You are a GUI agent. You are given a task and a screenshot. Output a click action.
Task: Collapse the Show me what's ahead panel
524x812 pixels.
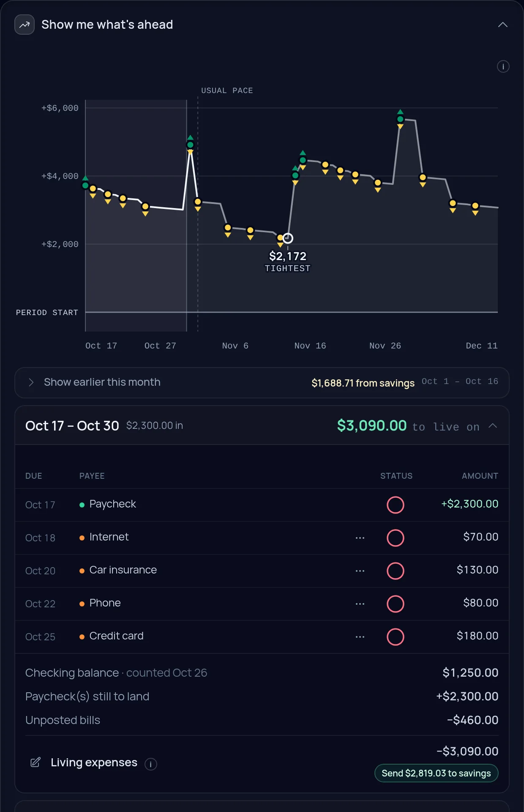502,25
